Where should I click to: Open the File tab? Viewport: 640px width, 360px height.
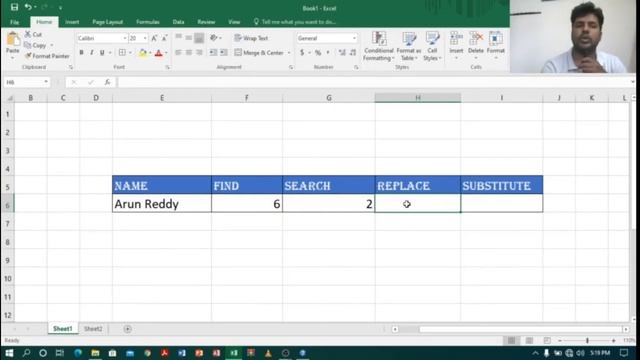pos(15,22)
